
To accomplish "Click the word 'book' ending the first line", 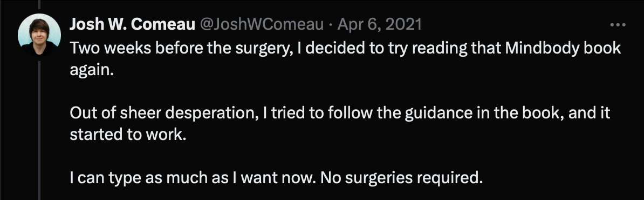I will pos(602,49).
